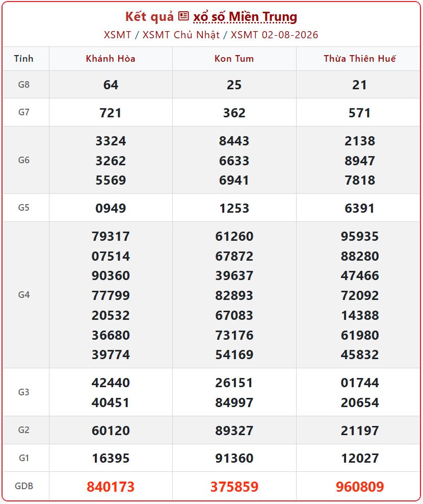Viewport: 423px width, 504px height.
Task: Click Khánh Hòa G8 number 64
Action: point(111,85)
